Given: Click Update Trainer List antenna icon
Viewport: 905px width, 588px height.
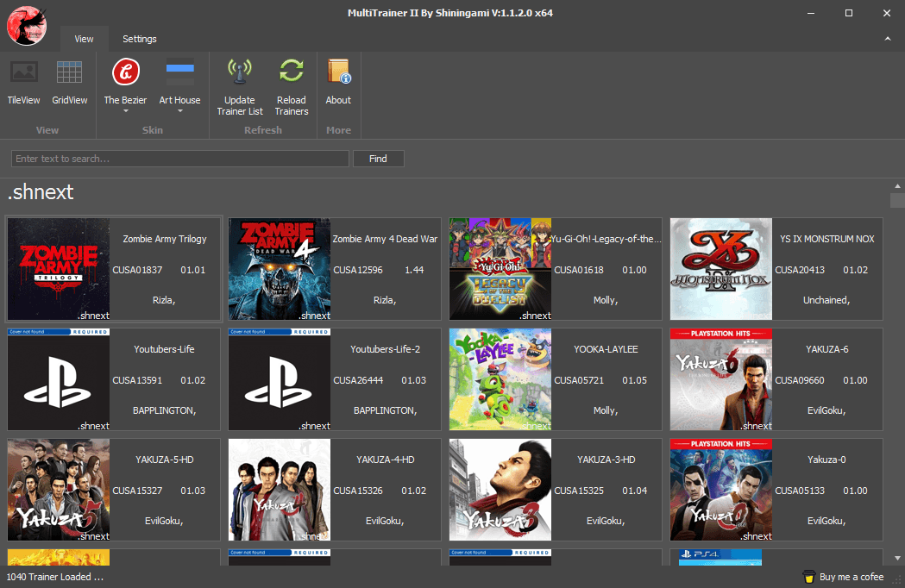Looking at the screenshot, I should click(240, 72).
